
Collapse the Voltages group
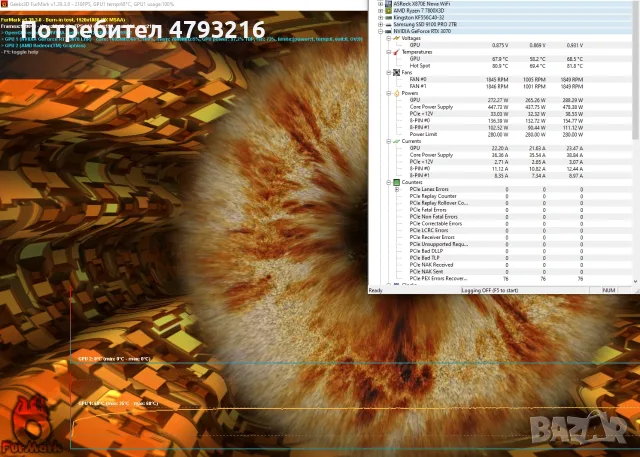(x=389, y=38)
